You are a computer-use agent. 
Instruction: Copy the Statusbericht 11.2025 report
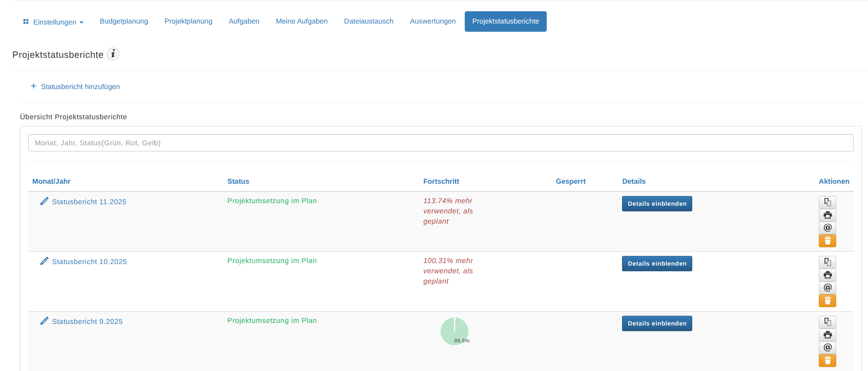click(827, 202)
